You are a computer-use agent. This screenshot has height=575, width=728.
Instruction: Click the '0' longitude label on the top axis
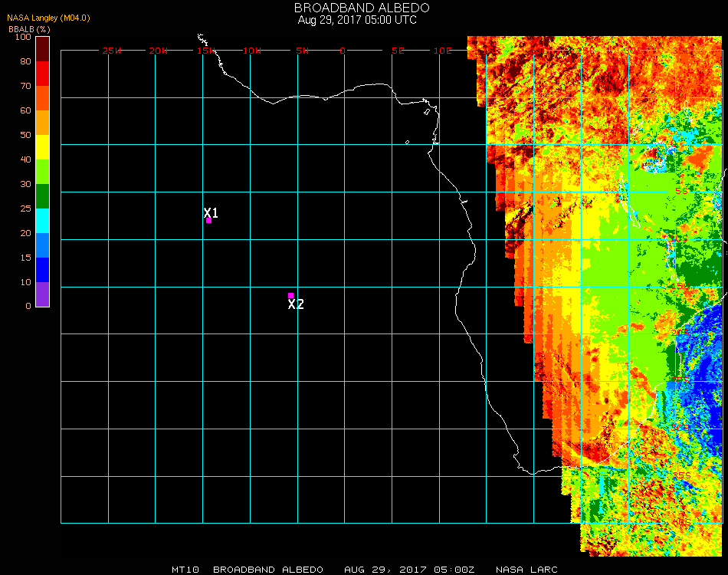pos(343,51)
